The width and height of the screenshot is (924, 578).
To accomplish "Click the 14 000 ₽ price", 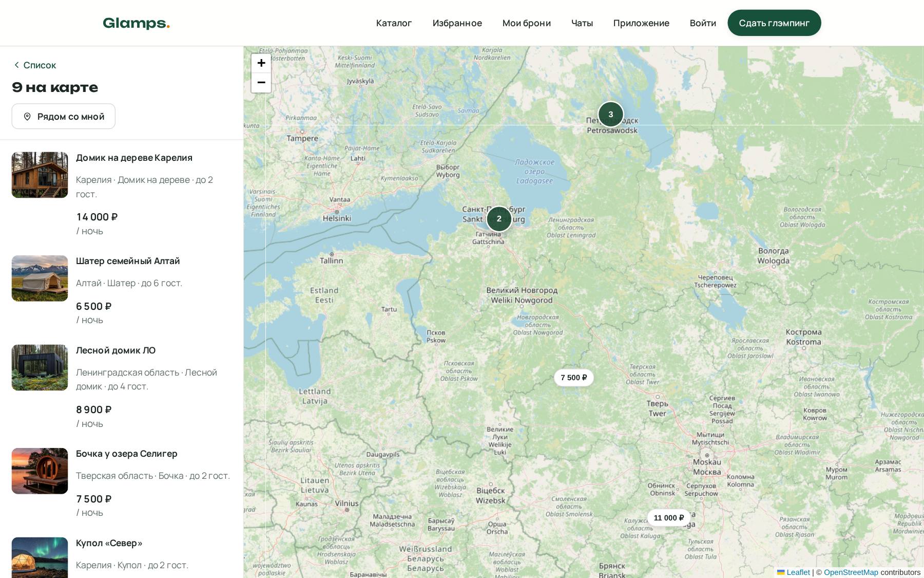I will [97, 217].
